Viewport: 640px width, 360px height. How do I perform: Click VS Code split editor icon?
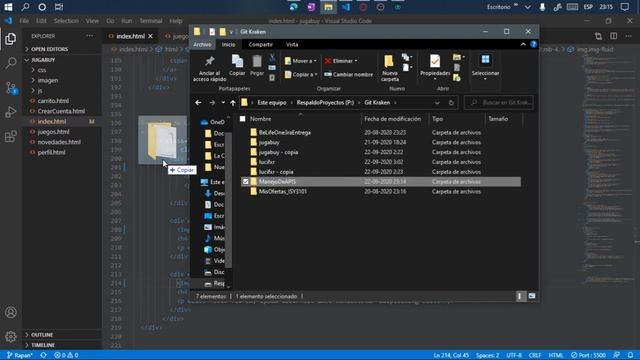613,36
